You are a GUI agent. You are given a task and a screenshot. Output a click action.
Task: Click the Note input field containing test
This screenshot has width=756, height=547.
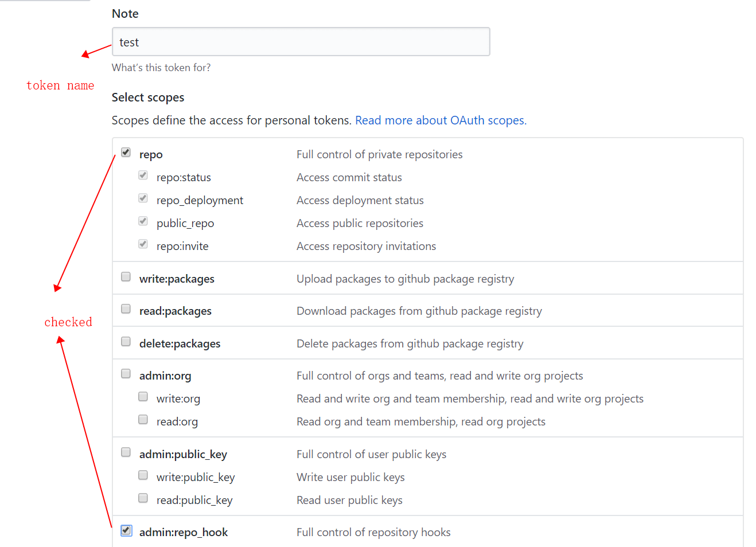(x=301, y=42)
